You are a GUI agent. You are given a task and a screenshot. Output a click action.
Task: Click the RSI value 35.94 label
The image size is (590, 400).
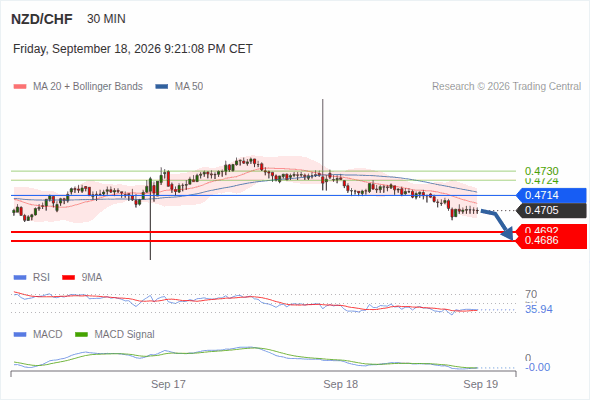pos(539,309)
